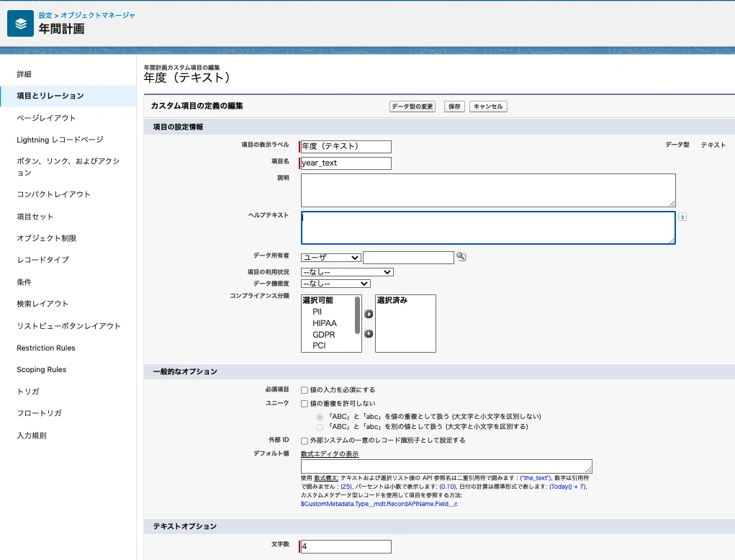Open レコードタイプ sidebar item

(x=42, y=260)
